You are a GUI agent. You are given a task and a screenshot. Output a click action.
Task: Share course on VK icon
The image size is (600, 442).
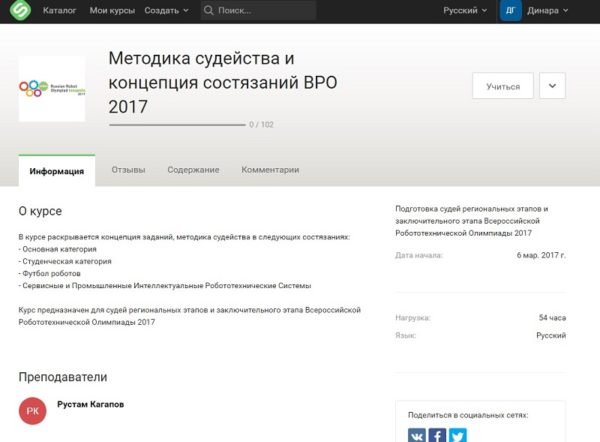point(417,435)
